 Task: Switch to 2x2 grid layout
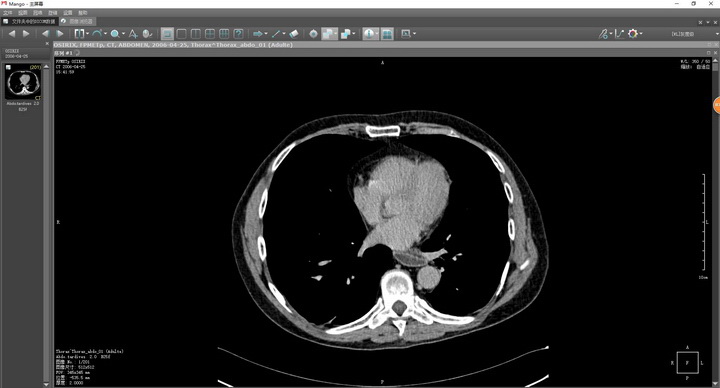[x=210, y=34]
